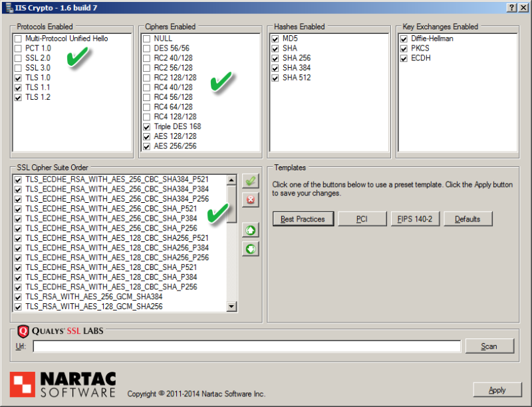Uncheck TLS_ECDHE_RSA_WITH_AES_256_CBC_SHA384_P384 suite

coord(18,190)
